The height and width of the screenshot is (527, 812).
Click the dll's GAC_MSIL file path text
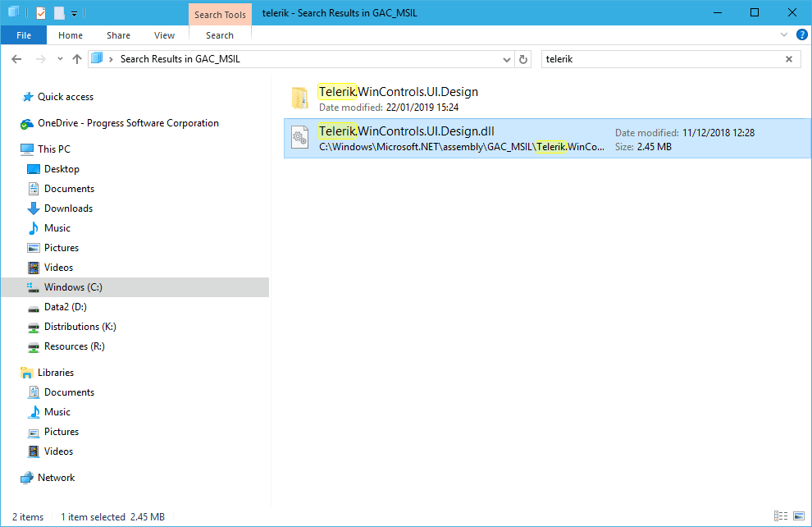(x=462, y=147)
